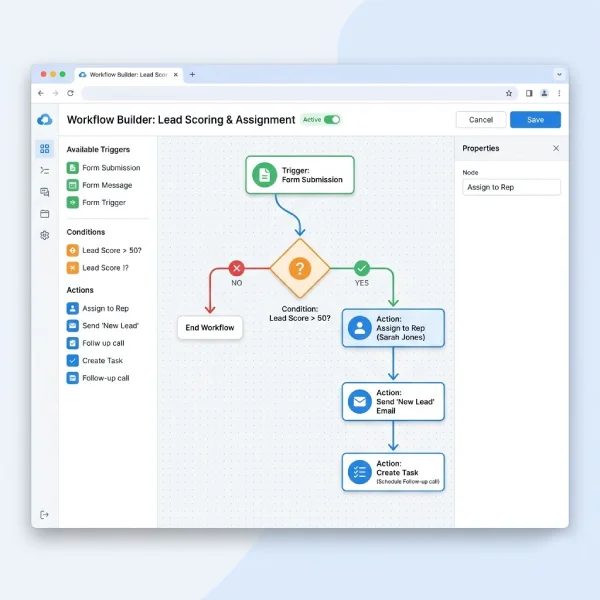Click the logout icon at sidebar bottom
600x600 pixels.
pyautogui.click(x=44, y=515)
